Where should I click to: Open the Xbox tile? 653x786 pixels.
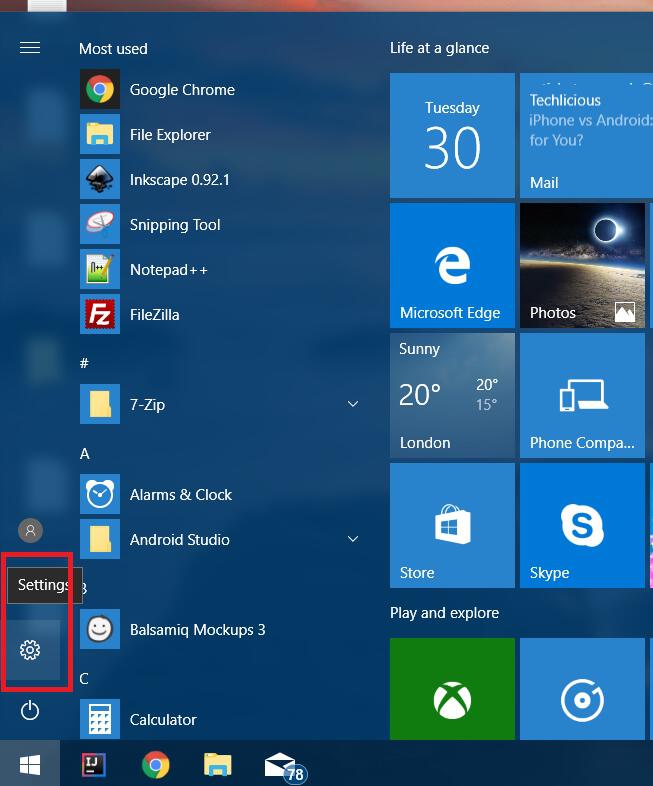point(453,689)
